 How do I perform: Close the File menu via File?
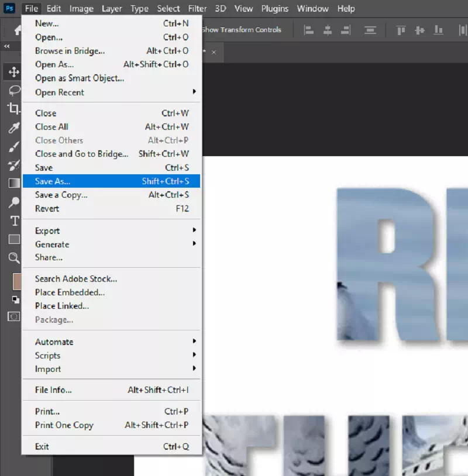31,9
